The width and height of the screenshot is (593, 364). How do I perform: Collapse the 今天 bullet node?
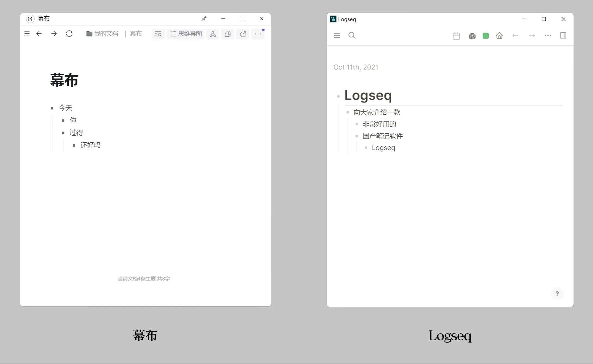52,108
